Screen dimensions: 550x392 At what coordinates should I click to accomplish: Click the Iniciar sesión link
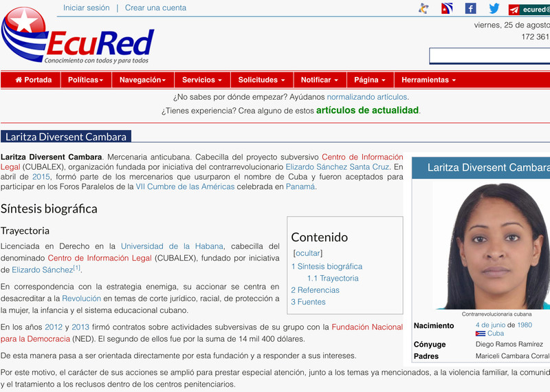tap(86, 8)
